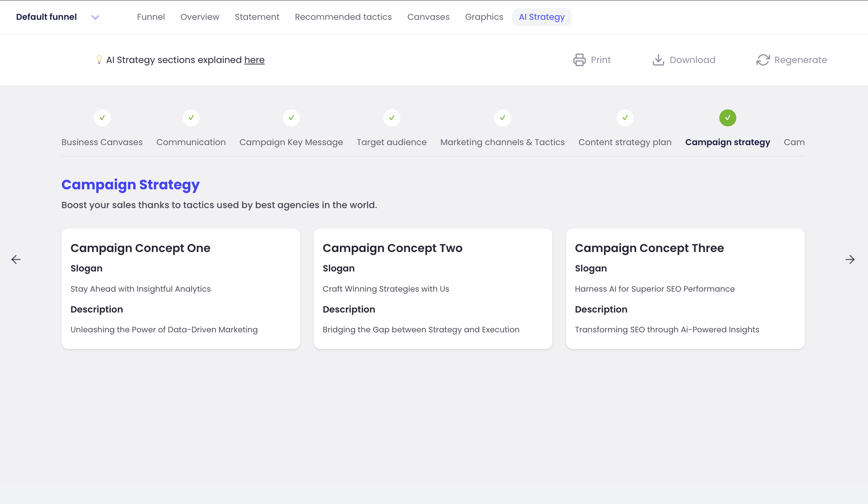Go back using left carousel arrow
Image resolution: width=868 pixels, height=504 pixels.
click(x=16, y=259)
